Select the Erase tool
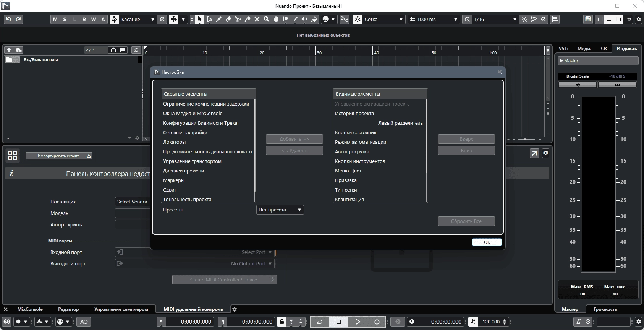Screen dimensions: 644x330 point(228,19)
